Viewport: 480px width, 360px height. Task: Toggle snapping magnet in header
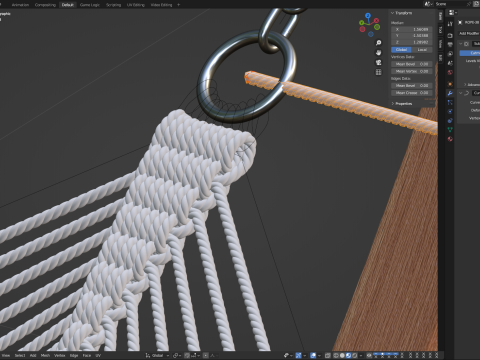(187, 355)
